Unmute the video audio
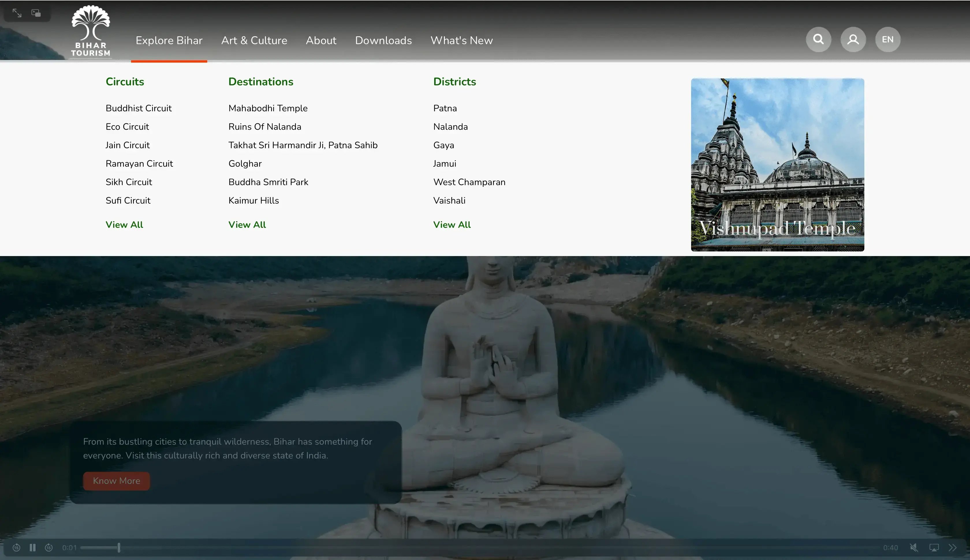This screenshot has height=560, width=970. point(914,547)
